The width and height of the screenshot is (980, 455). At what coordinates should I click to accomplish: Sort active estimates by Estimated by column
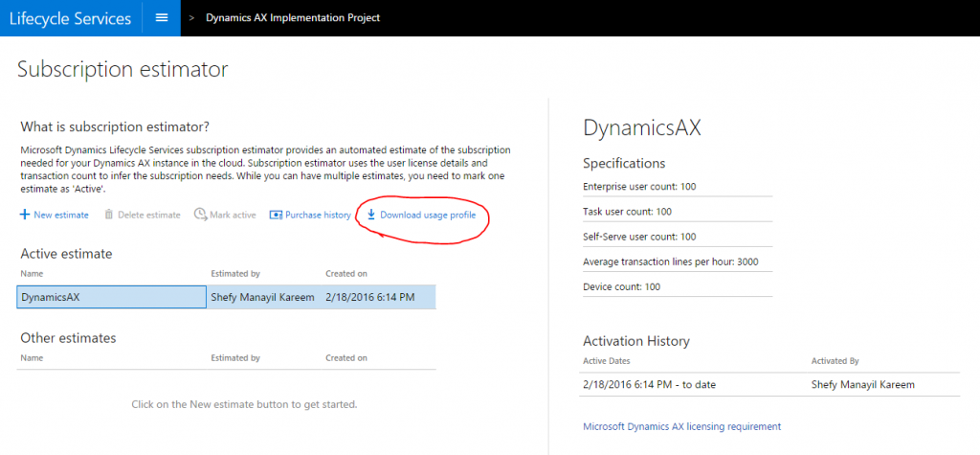234,274
